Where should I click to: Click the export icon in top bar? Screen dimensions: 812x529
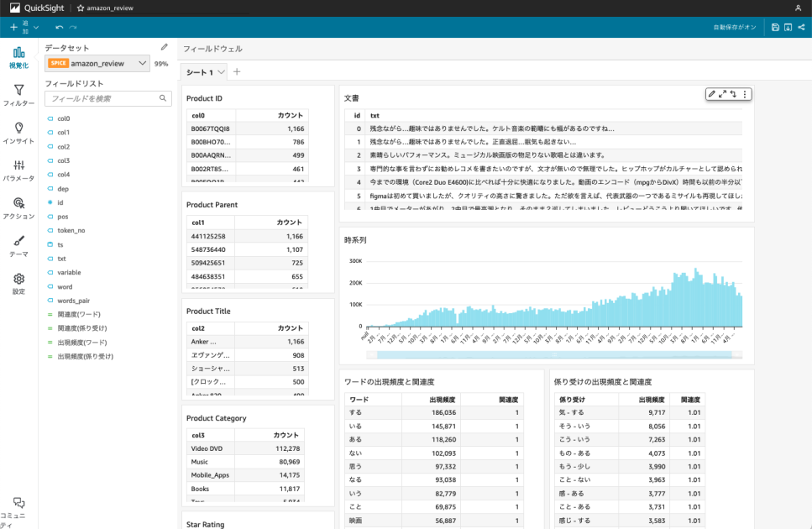[788, 27]
